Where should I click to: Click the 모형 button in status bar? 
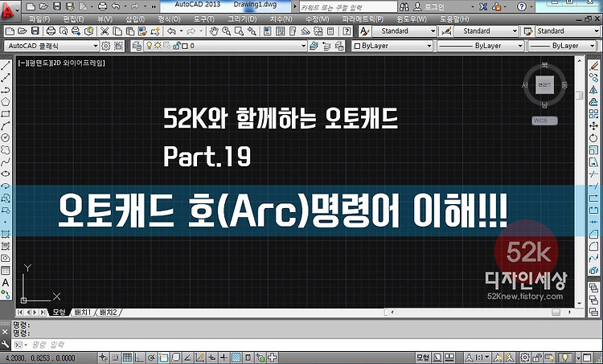pos(423,358)
